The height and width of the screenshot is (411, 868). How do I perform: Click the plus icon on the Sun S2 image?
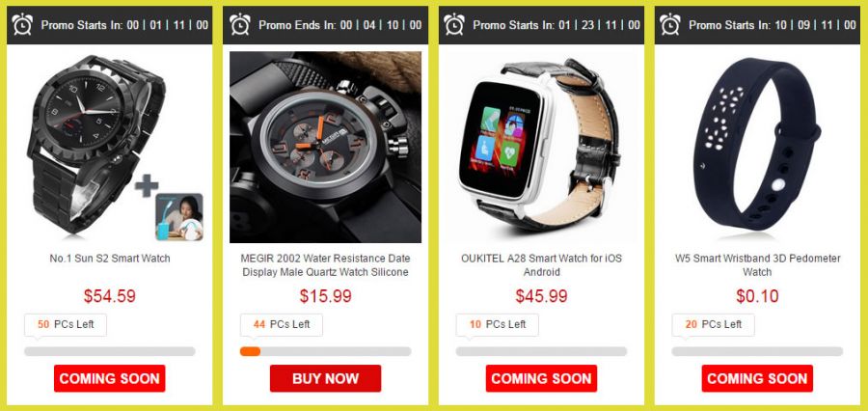147,185
